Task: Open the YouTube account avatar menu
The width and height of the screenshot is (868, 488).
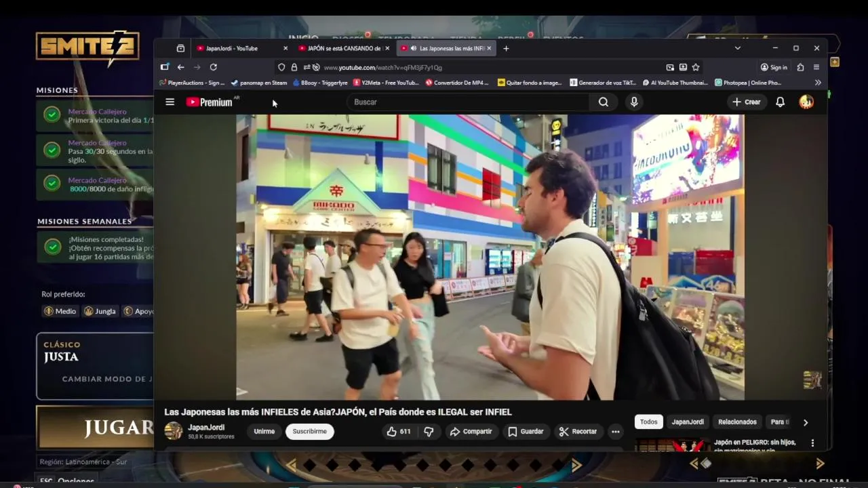Action: point(806,102)
